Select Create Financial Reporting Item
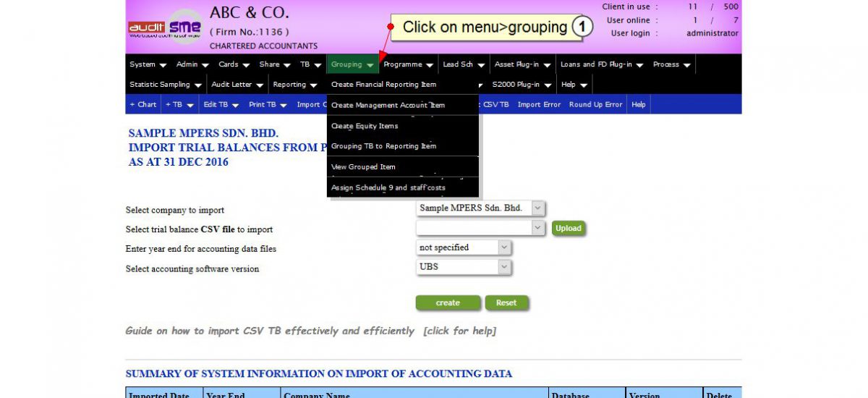The width and height of the screenshot is (868, 398). (x=383, y=85)
